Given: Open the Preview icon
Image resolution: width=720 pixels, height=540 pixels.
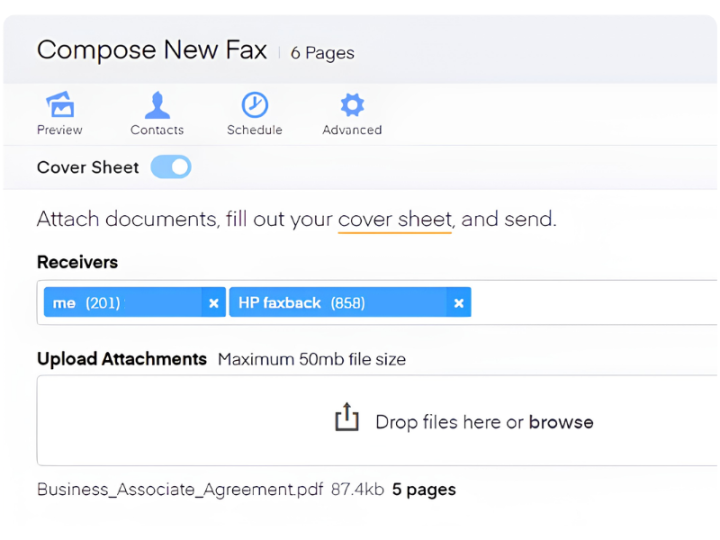Looking at the screenshot, I should tap(60, 105).
